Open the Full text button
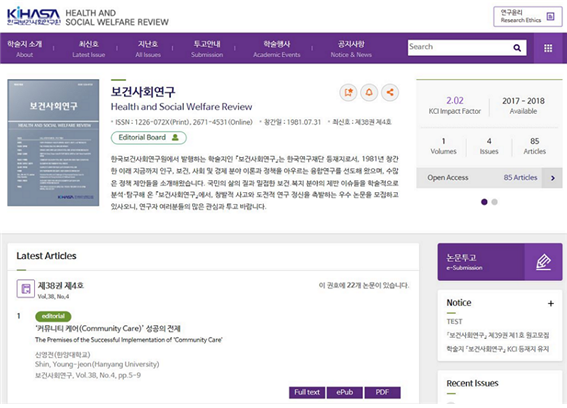The image size is (567, 408). (x=307, y=392)
